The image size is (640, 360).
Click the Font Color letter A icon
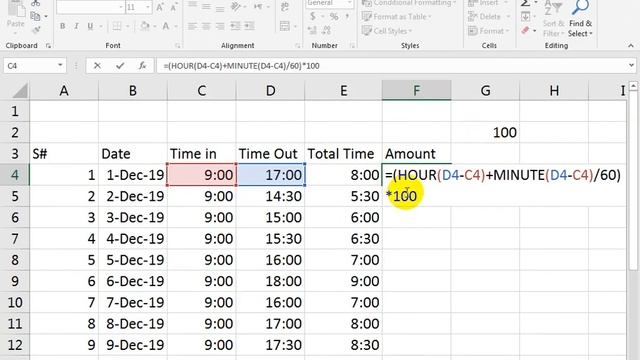pyautogui.click(x=166, y=26)
